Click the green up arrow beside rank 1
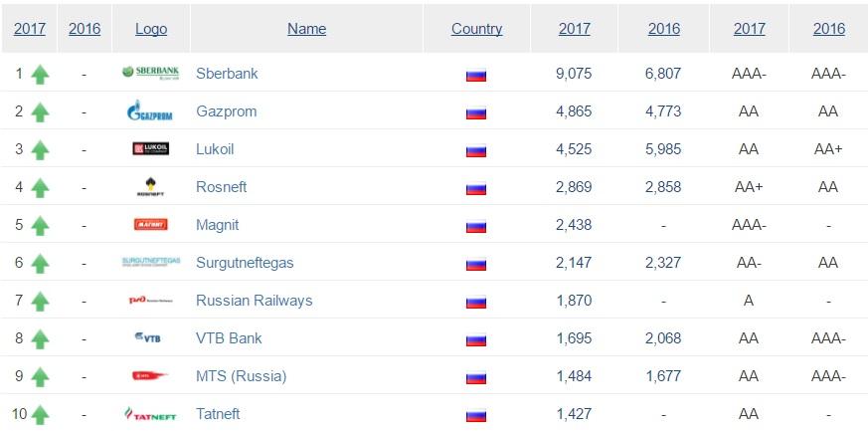 click(40, 74)
